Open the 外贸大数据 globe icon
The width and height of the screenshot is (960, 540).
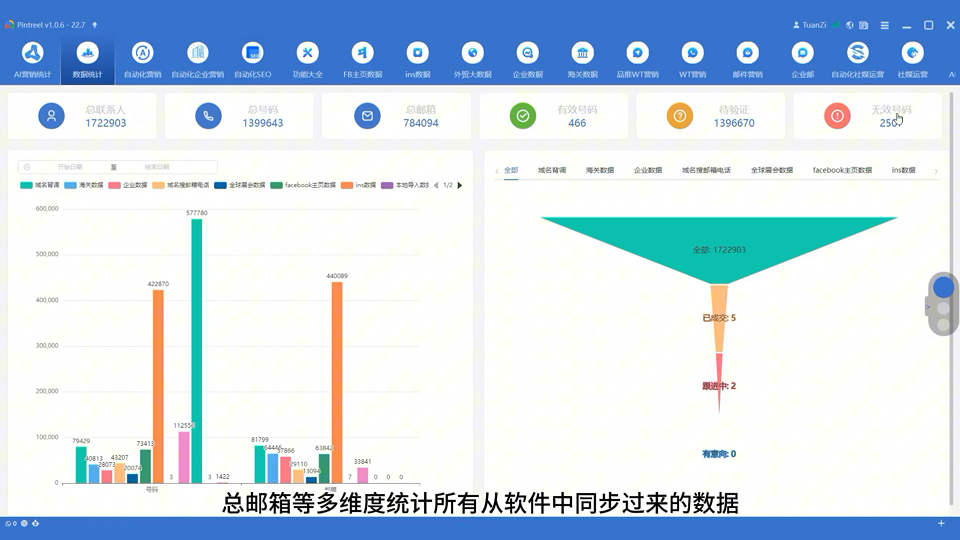473,53
